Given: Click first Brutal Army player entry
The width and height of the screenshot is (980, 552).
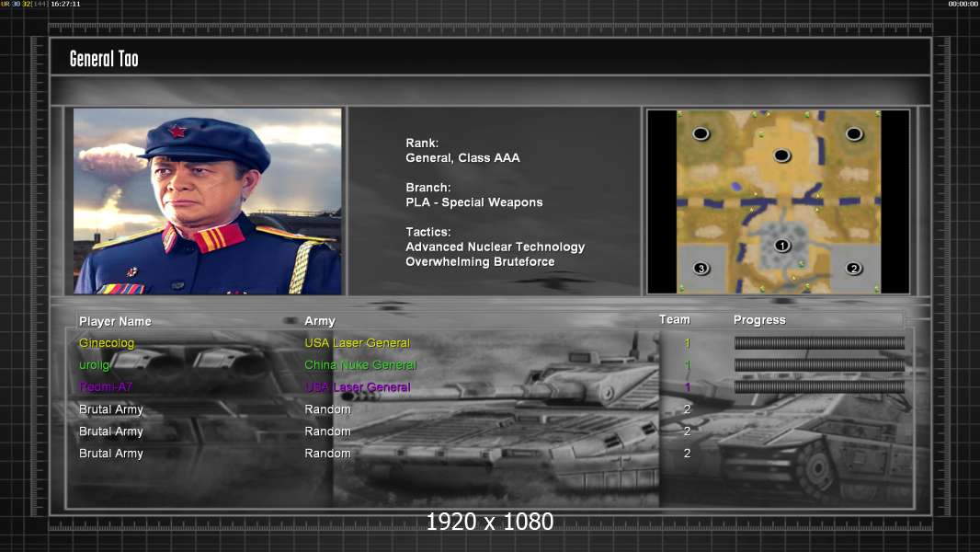Looking at the screenshot, I should click(x=110, y=409).
